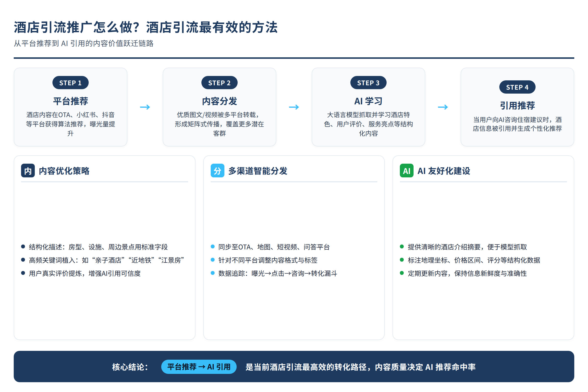Click the main title 酒店引流推广怎么做
The width and height of the screenshot is (588, 392).
click(x=146, y=27)
